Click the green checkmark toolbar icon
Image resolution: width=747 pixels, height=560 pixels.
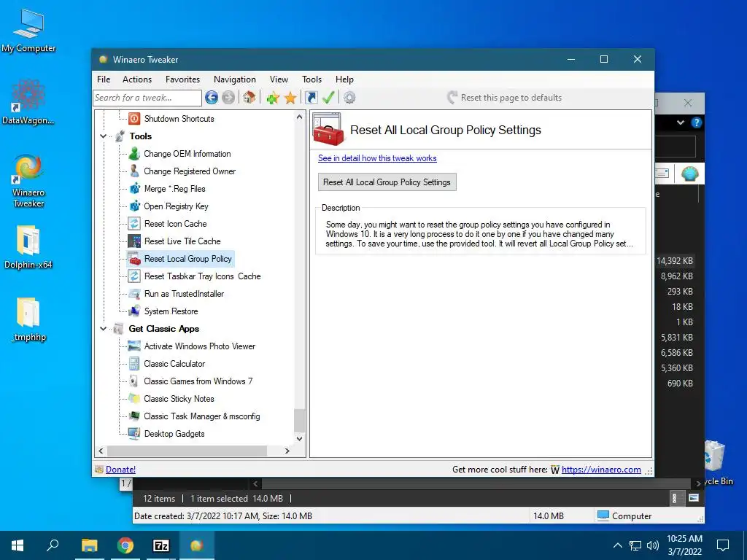(328, 98)
